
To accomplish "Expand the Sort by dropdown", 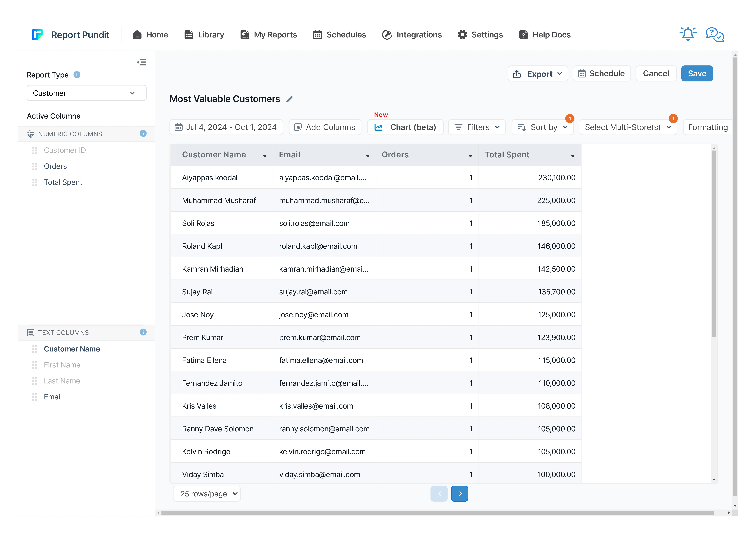I will click(x=543, y=127).
